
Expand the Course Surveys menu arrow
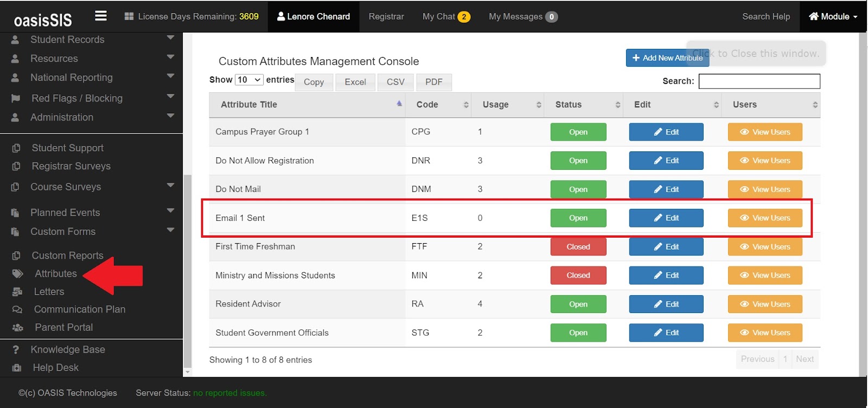click(170, 185)
